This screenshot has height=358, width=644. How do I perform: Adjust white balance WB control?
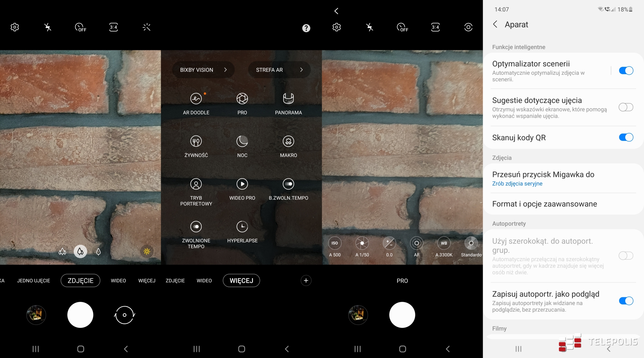tap(443, 244)
